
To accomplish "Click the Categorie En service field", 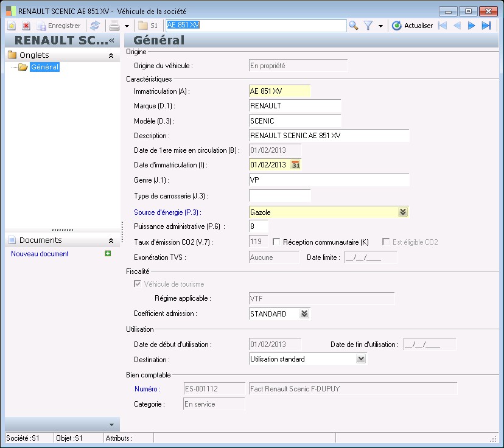I will pyautogui.click(x=214, y=404).
